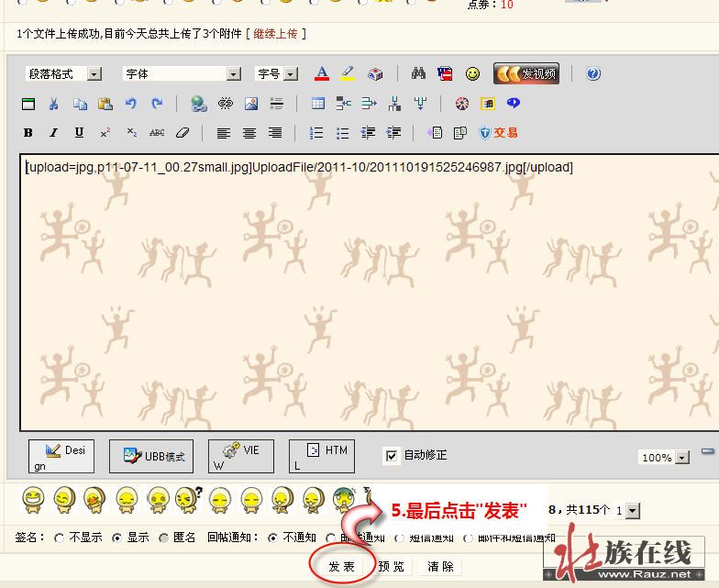
Task: Select the 匿名 signature radio button
Action: tap(164, 538)
